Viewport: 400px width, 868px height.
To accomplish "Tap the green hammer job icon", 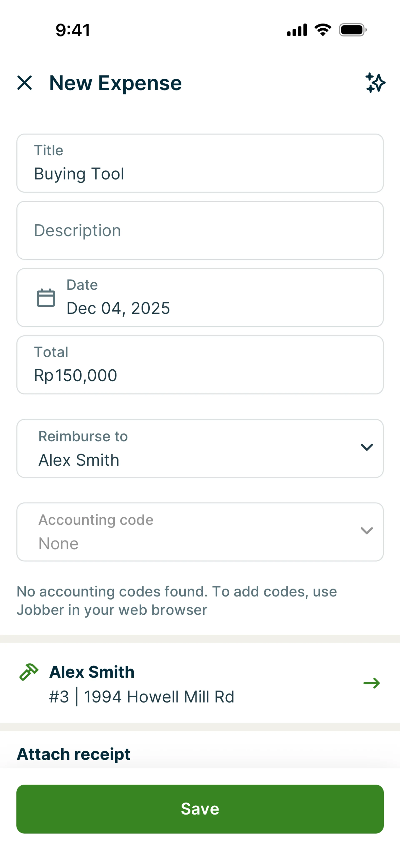I will (29, 672).
